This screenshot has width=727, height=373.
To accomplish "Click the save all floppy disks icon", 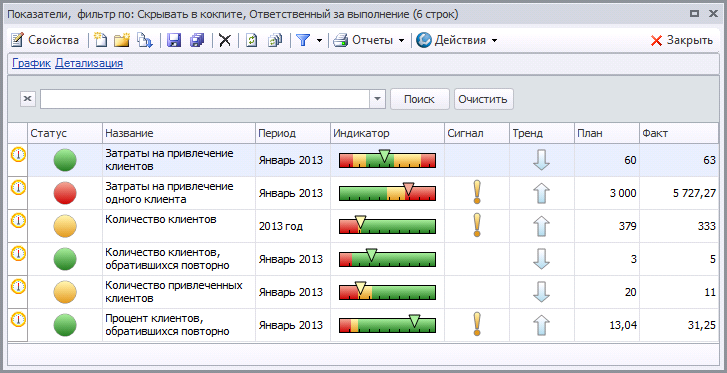I will click(198, 40).
